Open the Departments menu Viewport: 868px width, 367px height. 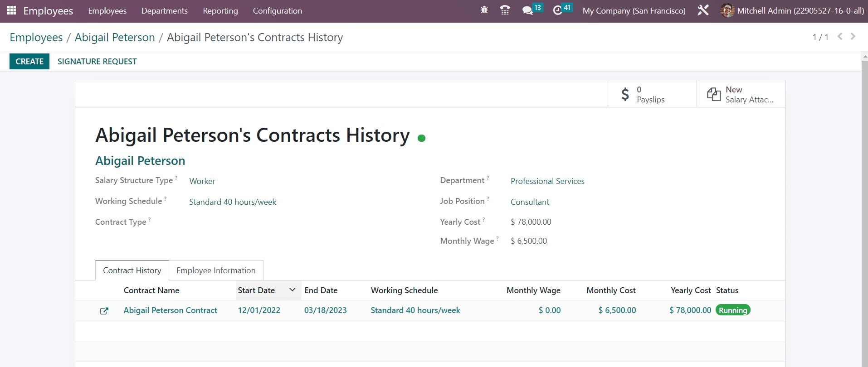164,11
